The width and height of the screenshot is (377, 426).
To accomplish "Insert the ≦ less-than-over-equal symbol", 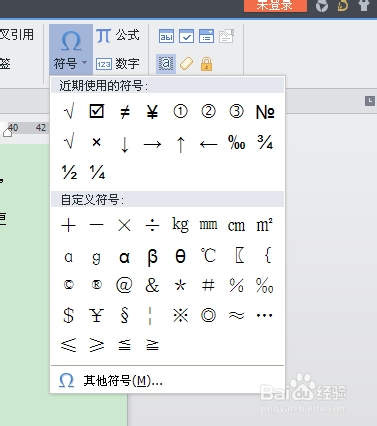I will 124,345.
